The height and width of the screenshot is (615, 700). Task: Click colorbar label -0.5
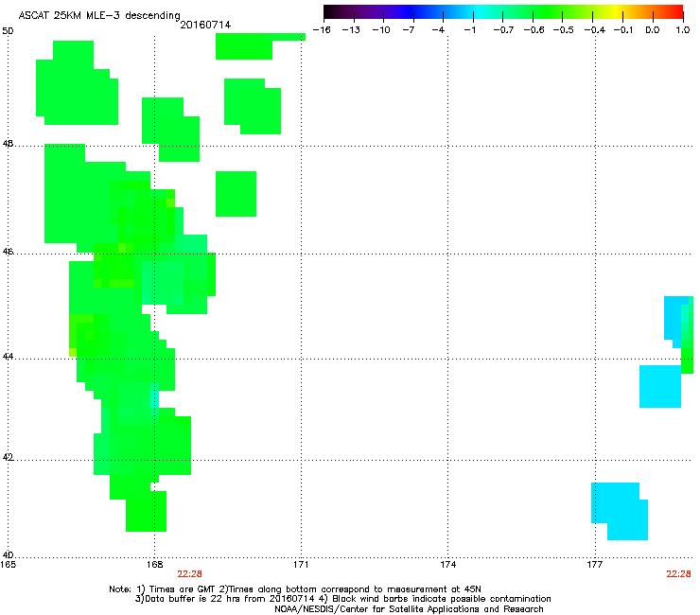tap(563, 30)
